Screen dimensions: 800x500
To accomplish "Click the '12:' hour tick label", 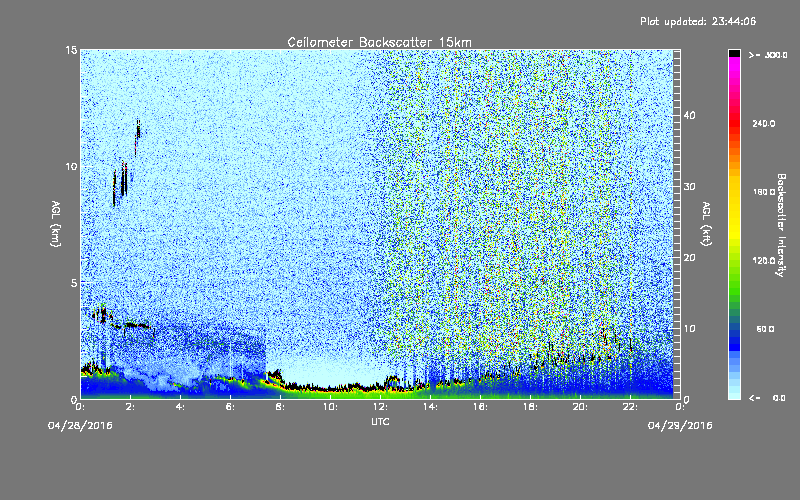I will (381, 407).
